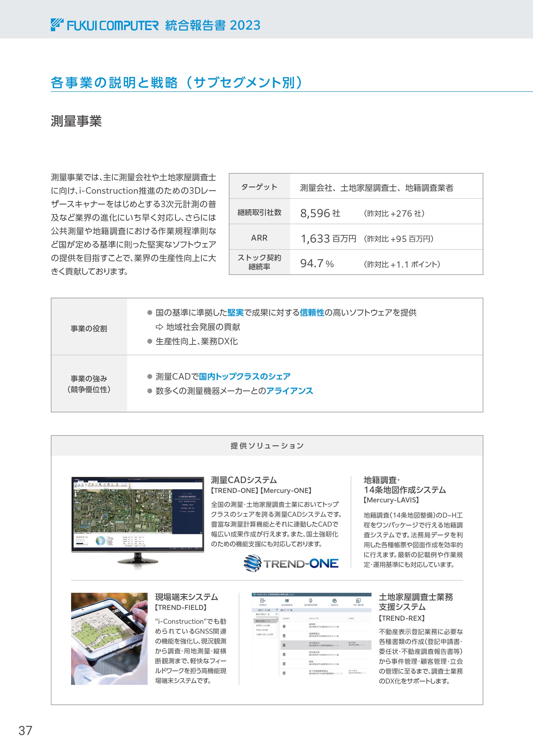The image size is (533, 756).
Task: Click the 登記情報管理 list icon
Action: [287, 601]
